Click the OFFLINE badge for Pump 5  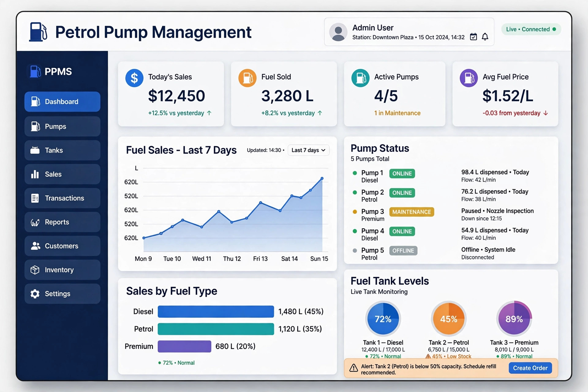pos(403,251)
